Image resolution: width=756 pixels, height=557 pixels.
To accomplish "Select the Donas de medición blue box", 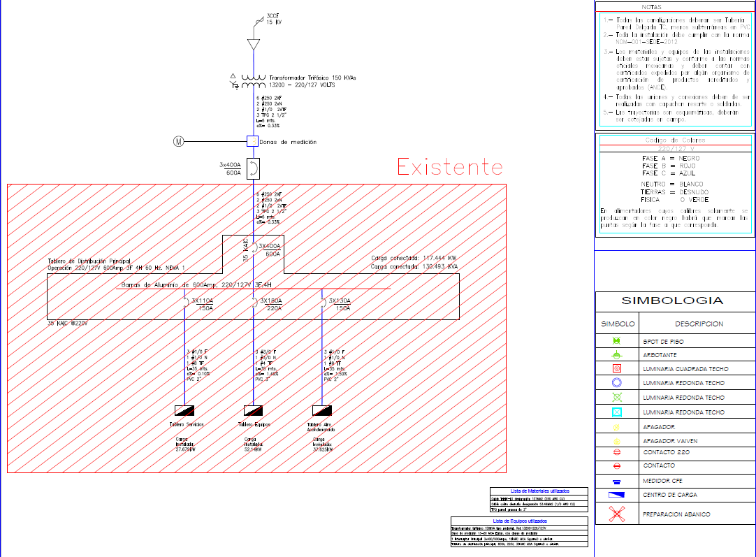I will point(253,141).
